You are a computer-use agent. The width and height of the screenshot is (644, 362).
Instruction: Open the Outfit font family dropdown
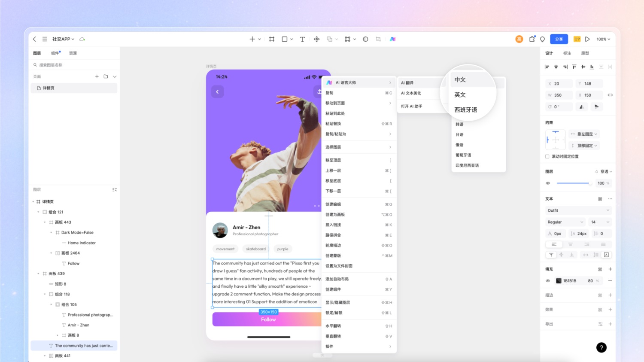(x=578, y=210)
